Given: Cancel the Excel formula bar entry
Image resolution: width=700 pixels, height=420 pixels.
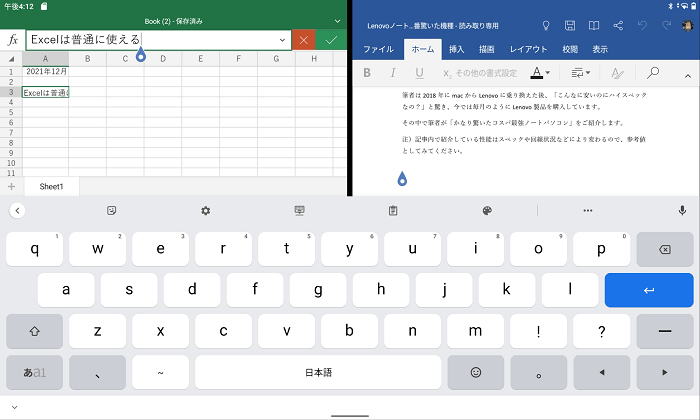Looking at the screenshot, I should tap(304, 40).
